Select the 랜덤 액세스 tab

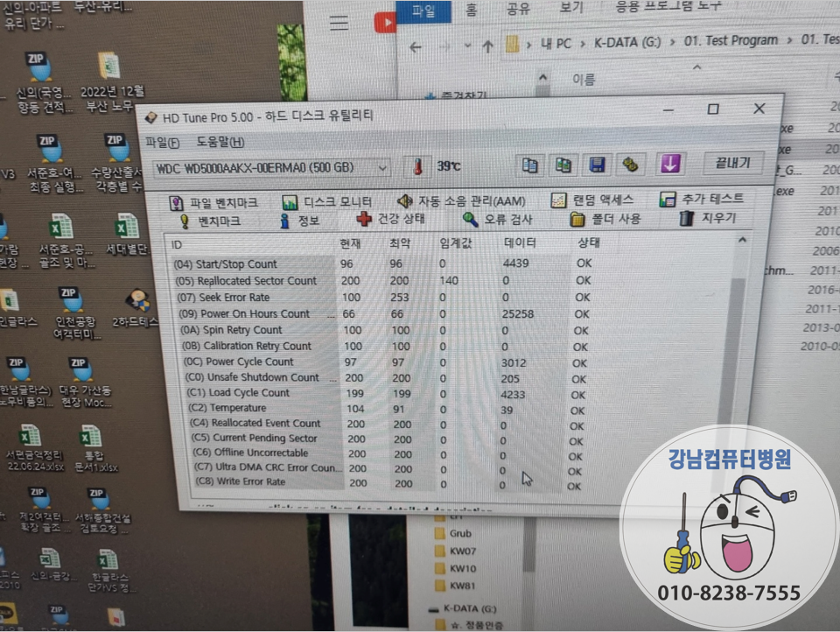coord(592,200)
